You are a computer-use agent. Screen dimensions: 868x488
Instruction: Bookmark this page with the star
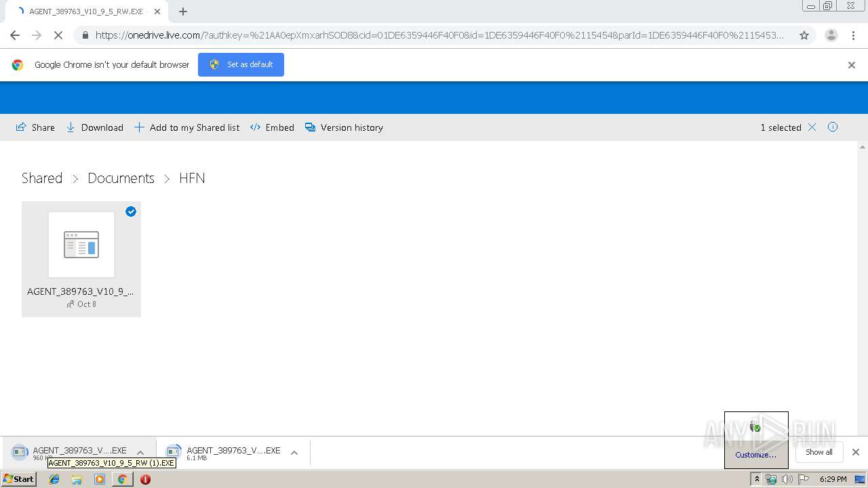pyautogui.click(x=804, y=35)
